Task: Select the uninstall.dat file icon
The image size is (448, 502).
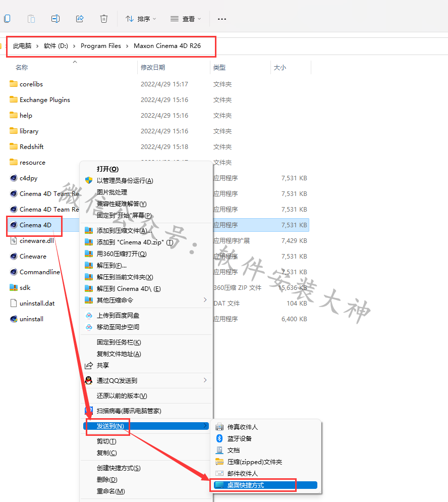Action: point(14,303)
